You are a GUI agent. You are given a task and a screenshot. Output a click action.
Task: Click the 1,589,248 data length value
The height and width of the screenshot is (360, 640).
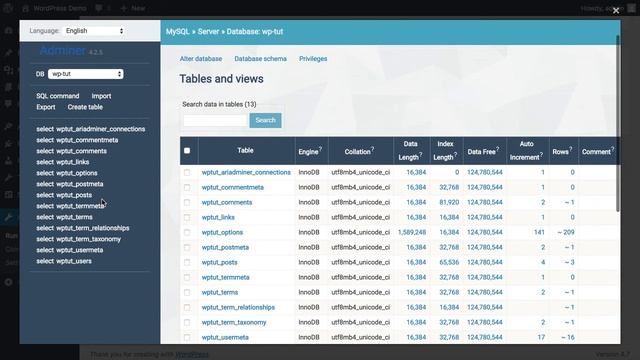click(412, 232)
